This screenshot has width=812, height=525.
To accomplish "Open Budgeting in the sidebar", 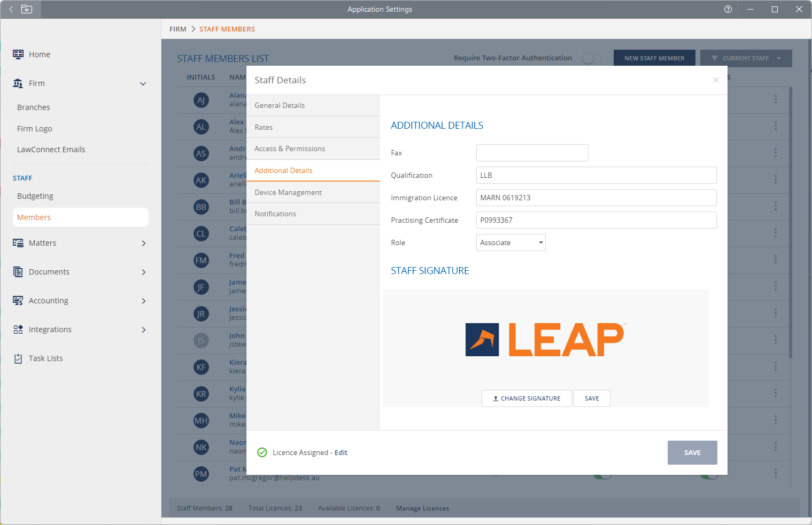I will pyautogui.click(x=35, y=196).
